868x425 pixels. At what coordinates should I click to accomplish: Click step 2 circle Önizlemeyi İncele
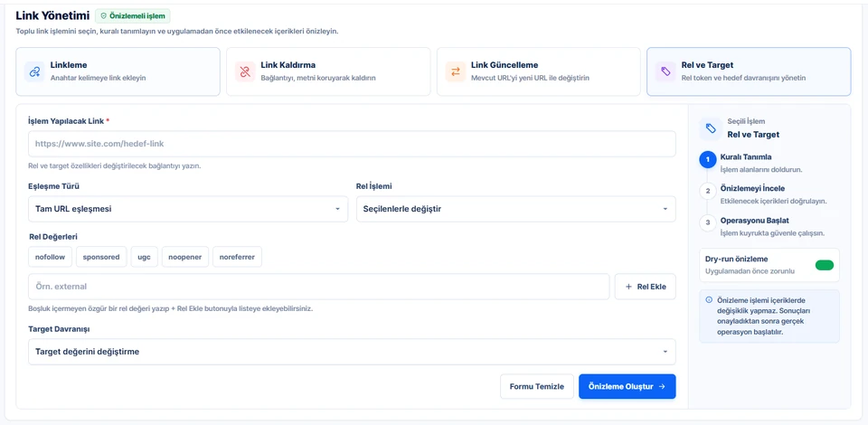(707, 191)
